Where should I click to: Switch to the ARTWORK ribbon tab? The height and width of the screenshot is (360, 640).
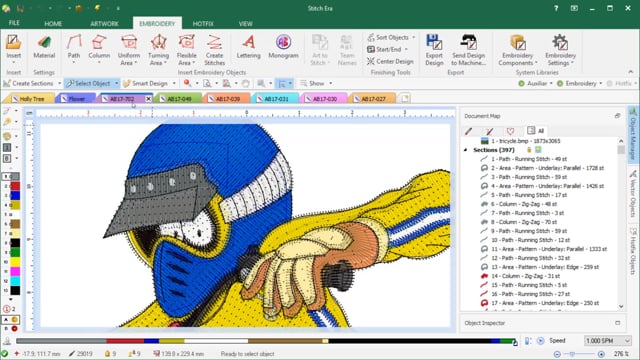click(104, 24)
